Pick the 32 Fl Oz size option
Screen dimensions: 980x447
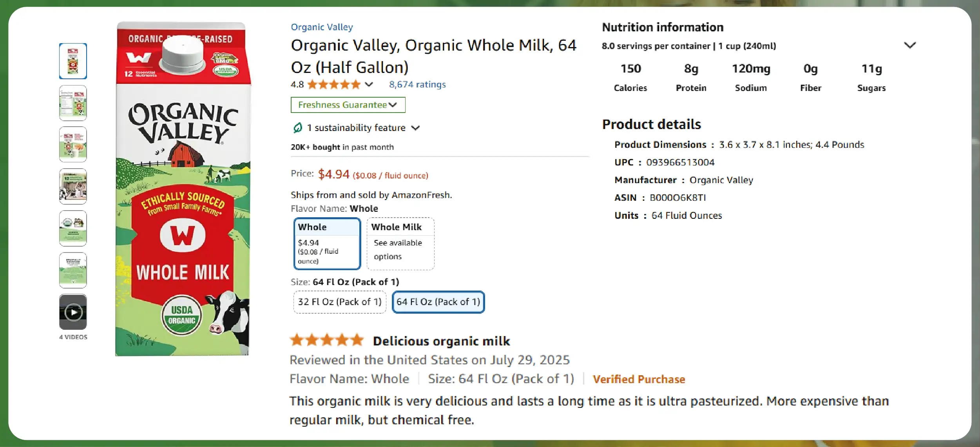[339, 302]
